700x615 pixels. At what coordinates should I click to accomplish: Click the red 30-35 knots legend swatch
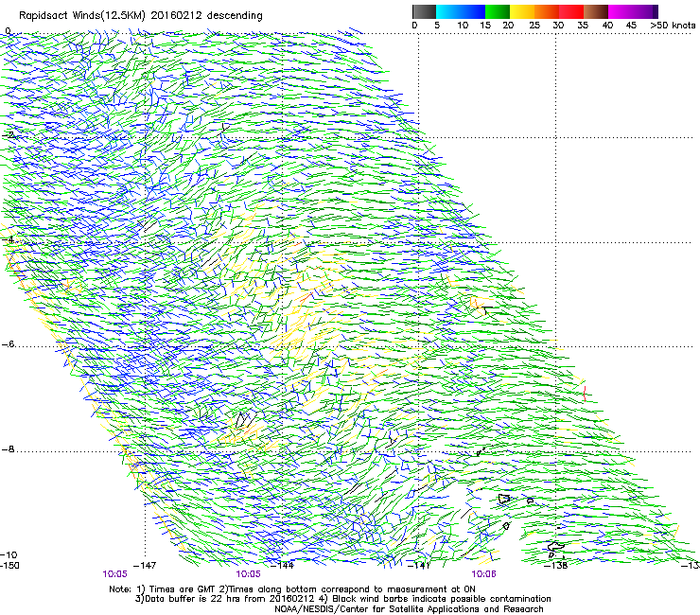coord(571,11)
